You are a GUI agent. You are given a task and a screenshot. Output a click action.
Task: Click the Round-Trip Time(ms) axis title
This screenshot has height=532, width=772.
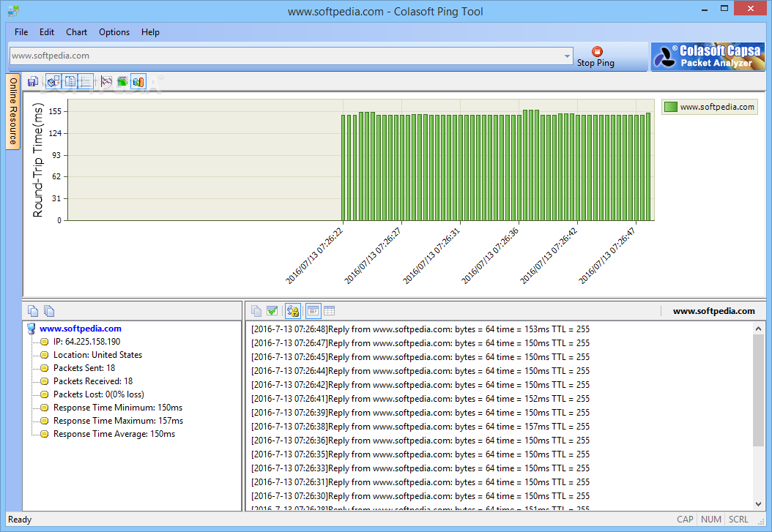(x=38, y=160)
